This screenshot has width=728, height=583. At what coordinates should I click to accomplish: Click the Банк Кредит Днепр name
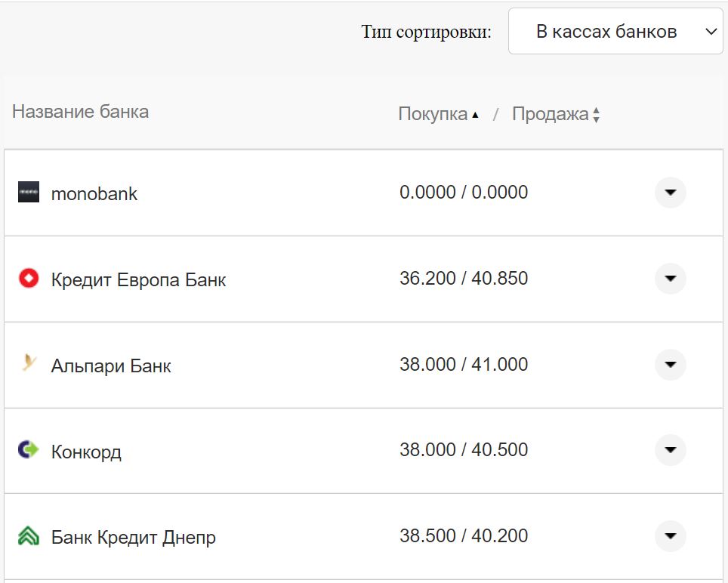coord(133,538)
